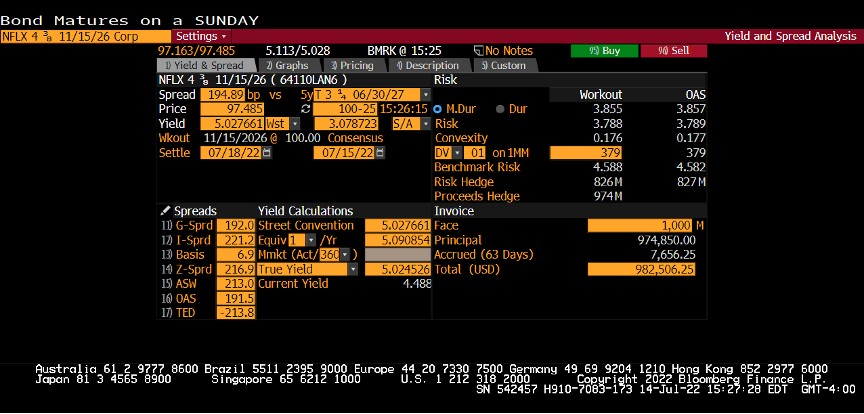Click the Yield 5.027661 input field
864x414 pixels.
coord(233,123)
